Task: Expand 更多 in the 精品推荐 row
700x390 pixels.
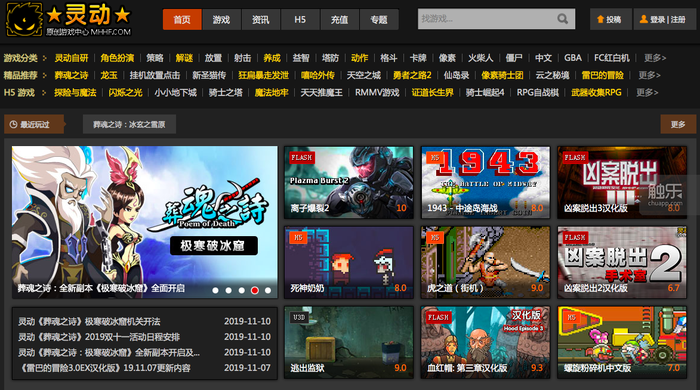Action: click(649, 75)
